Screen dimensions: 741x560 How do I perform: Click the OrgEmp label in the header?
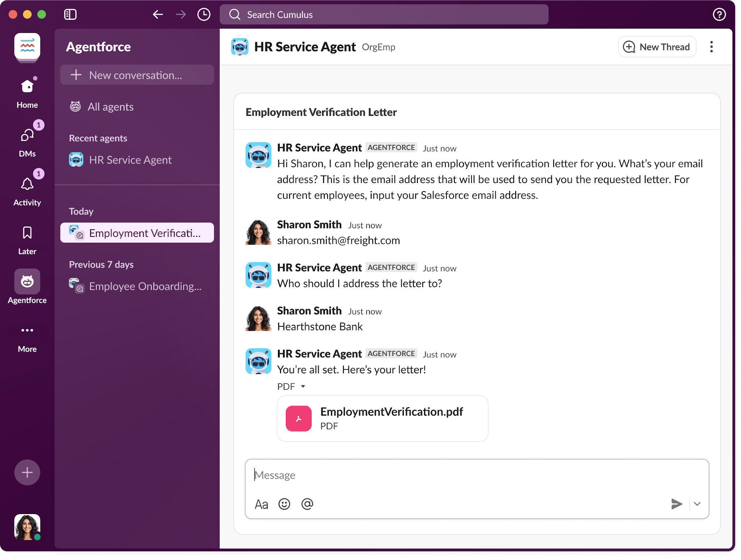(x=378, y=47)
